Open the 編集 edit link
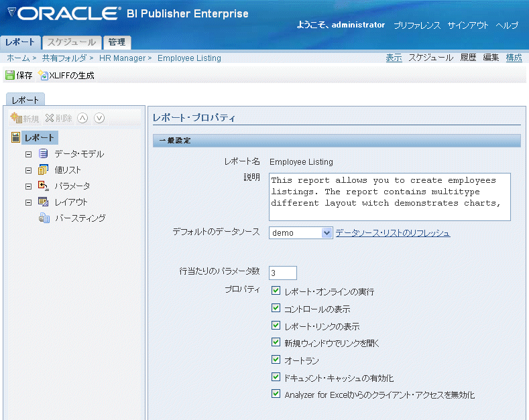 coord(491,58)
